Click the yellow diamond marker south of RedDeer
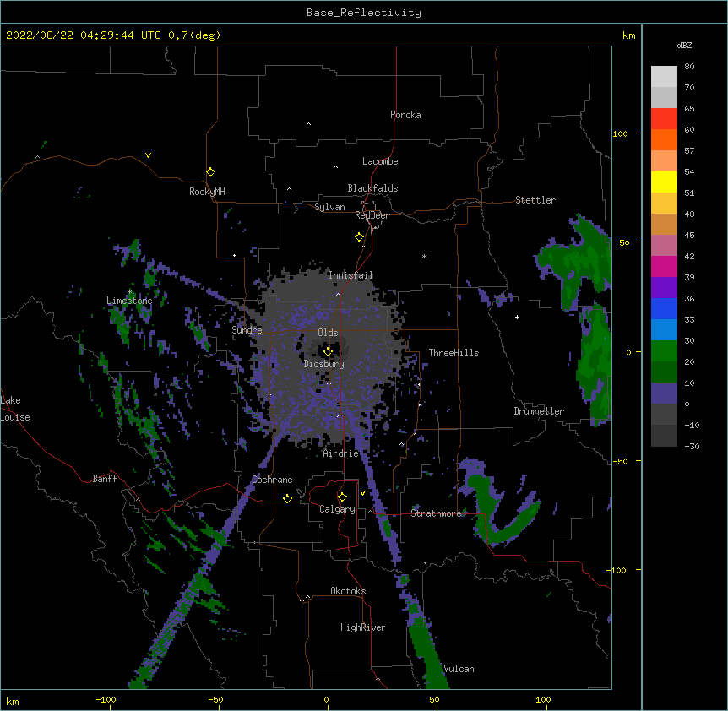Image resolution: width=728 pixels, height=711 pixels. (x=360, y=237)
